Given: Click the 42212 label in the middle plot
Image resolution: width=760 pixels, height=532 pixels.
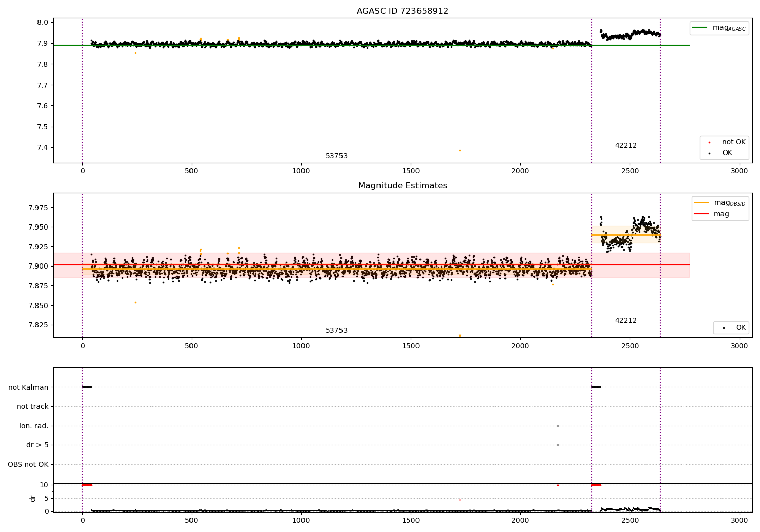Looking at the screenshot, I should [626, 320].
